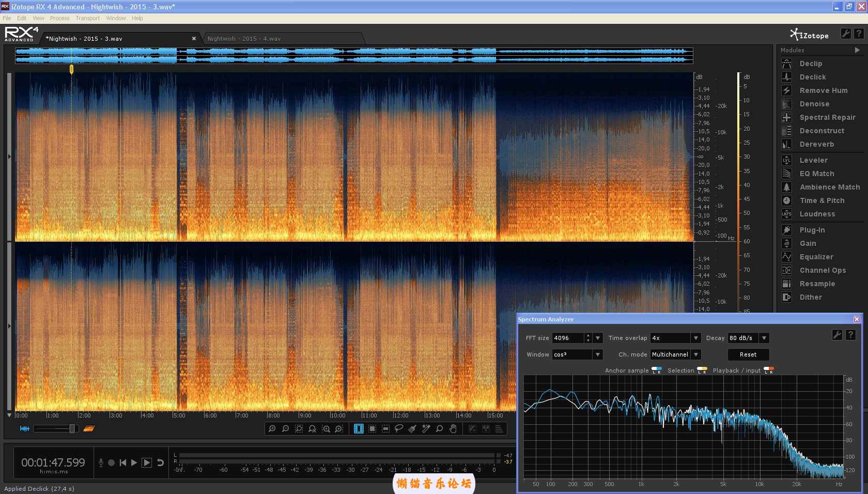Open the Time overlap dropdown
This screenshot has height=494, width=868.
click(696, 338)
